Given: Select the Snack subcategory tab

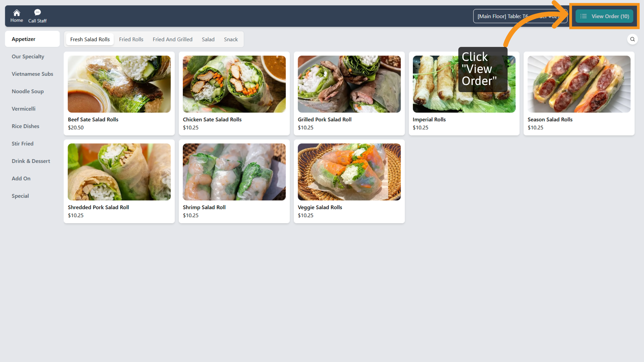Looking at the screenshot, I should 231,39.
